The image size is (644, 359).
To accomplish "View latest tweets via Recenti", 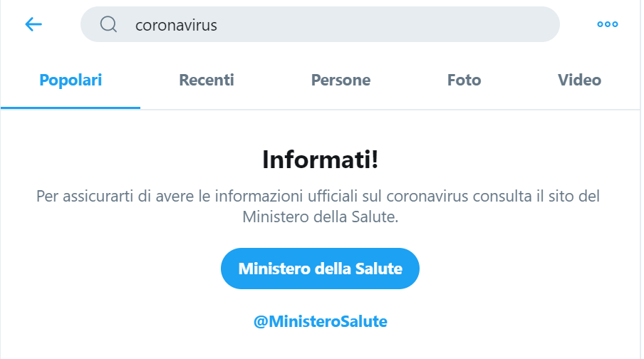I will point(207,80).
